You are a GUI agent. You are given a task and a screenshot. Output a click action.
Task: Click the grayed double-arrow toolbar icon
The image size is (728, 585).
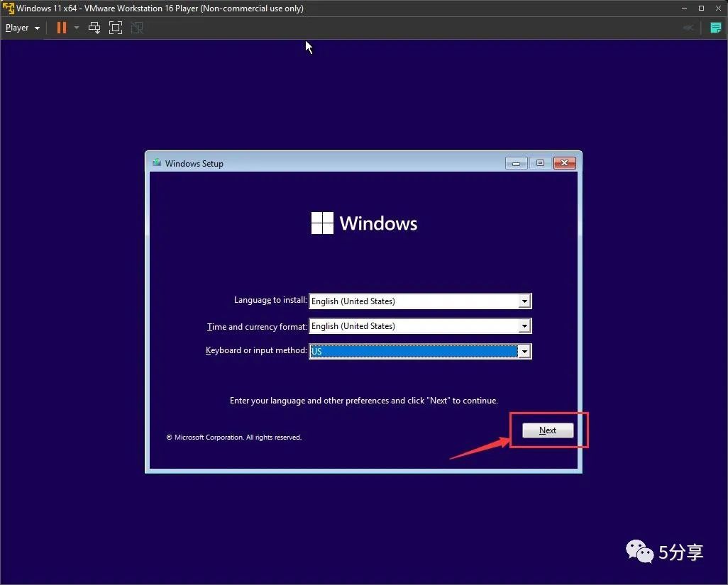[x=688, y=28]
